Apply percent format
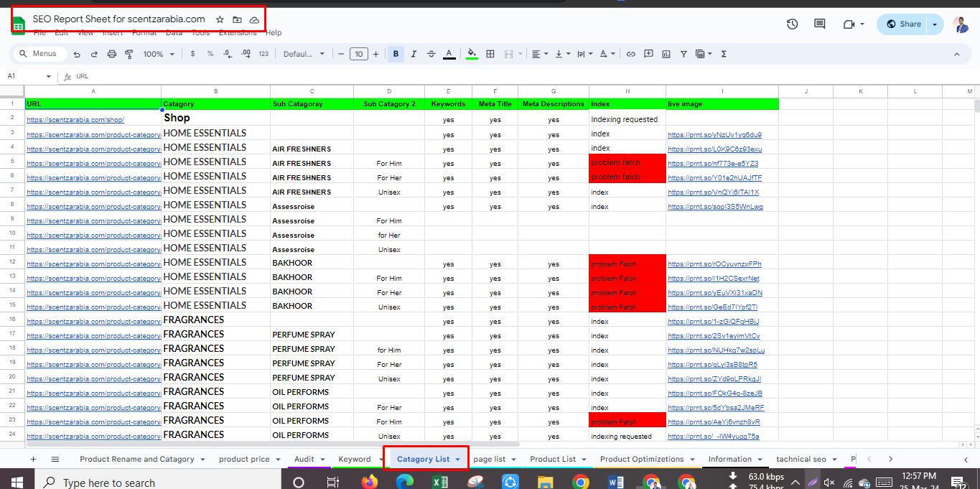Screen dimensions: 980x489 coord(210,54)
